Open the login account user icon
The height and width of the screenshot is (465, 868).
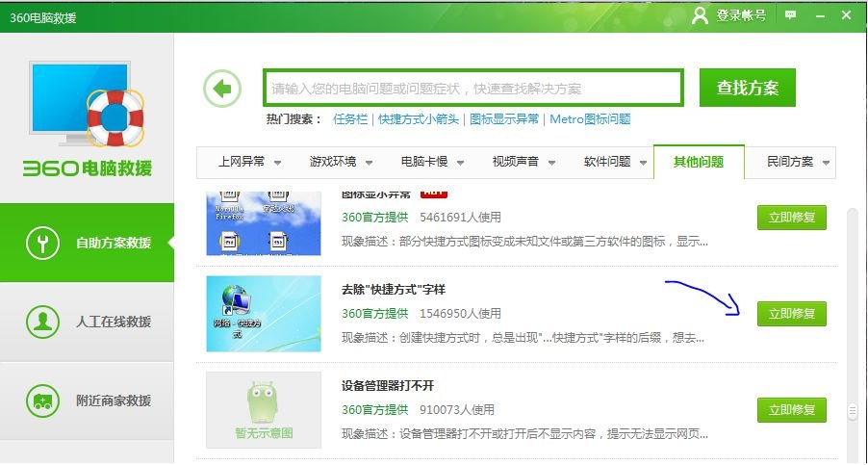[x=700, y=15]
